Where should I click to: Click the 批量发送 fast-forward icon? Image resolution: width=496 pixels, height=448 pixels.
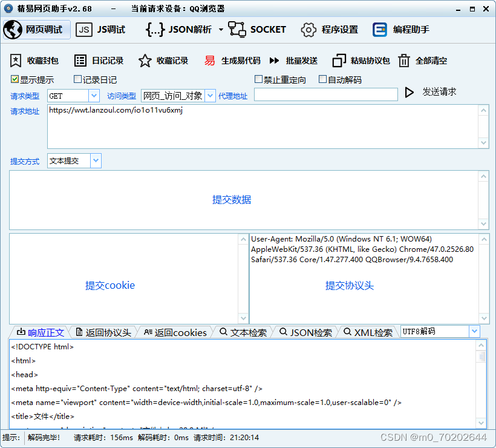point(274,61)
